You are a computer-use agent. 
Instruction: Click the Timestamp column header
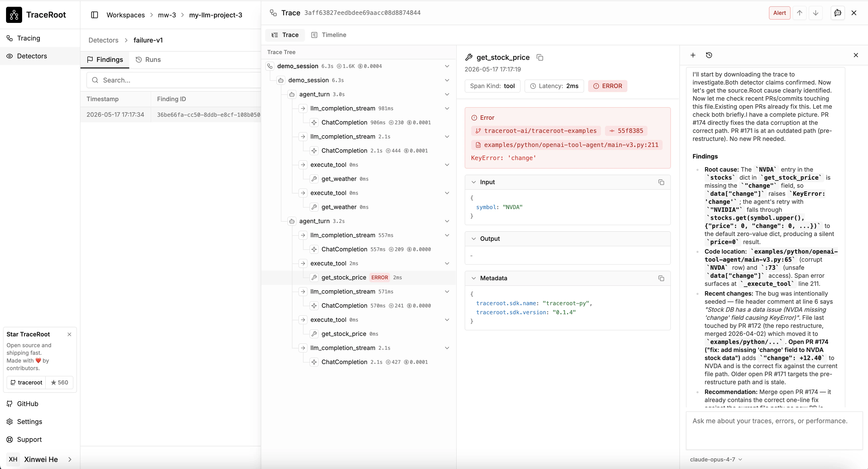(102, 99)
